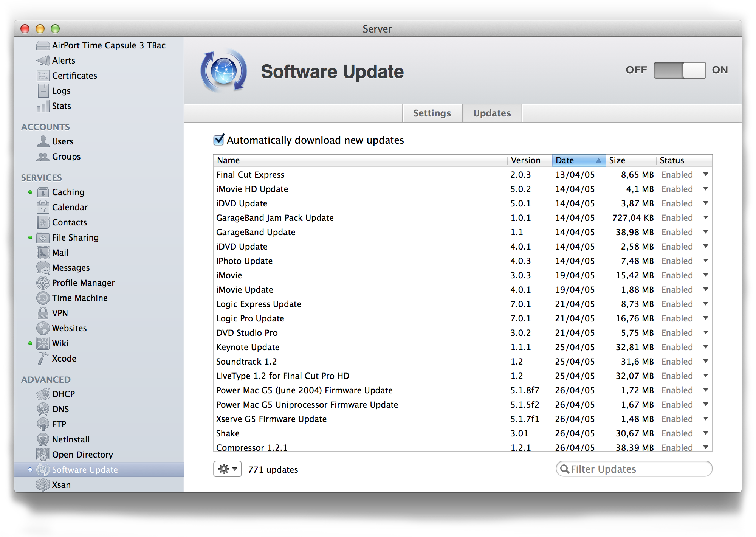The image size is (756, 537).
Task: Open the Websites service
Action: [x=62, y=328]
